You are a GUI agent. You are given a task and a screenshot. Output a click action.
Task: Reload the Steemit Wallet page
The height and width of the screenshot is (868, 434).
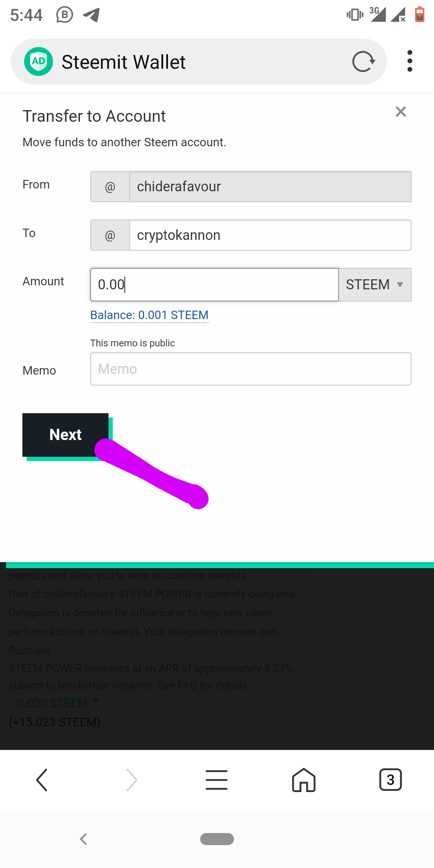[x=364, y=61]
